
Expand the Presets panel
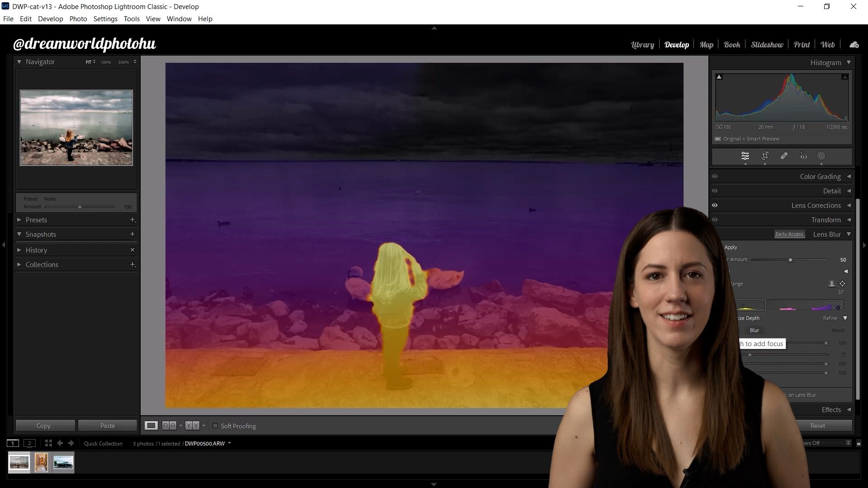pyautogui.click(x=19, y=220)
